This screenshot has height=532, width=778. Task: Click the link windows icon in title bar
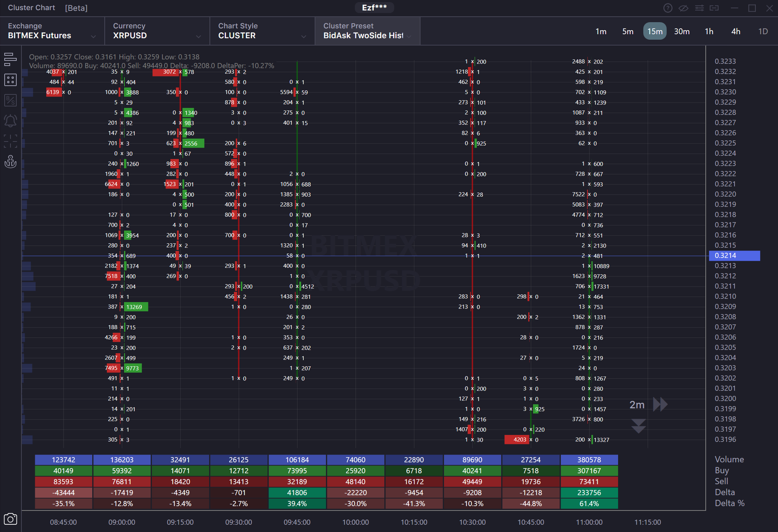tap(714, 8)
